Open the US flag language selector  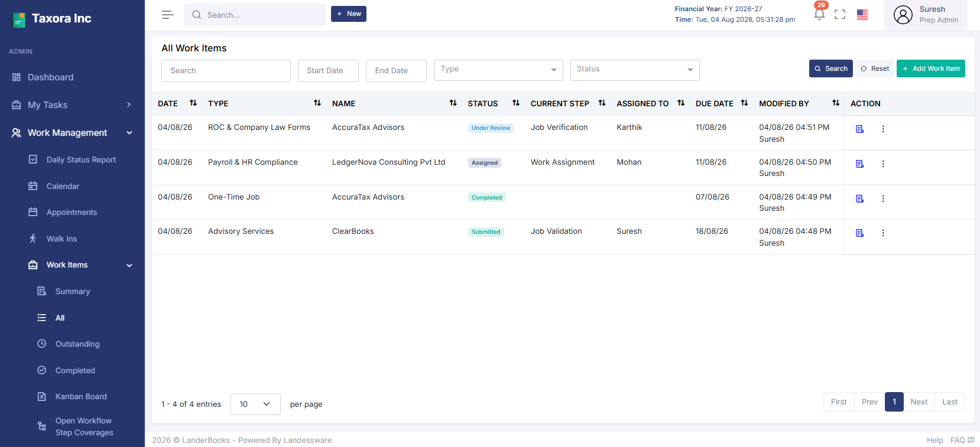pyautogui.click(x=862, y=15)
